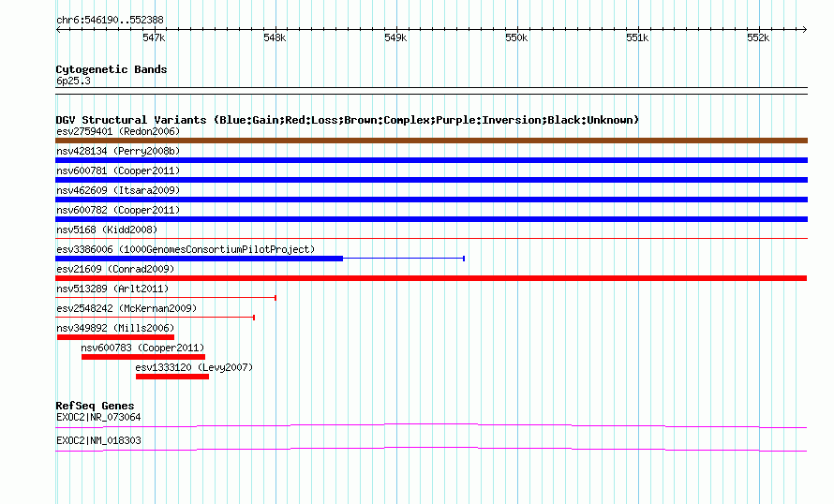This screenshot has height=504, width=834.
Task: Click the thick blue bar of esv3386006
Action: pos(199,259)
